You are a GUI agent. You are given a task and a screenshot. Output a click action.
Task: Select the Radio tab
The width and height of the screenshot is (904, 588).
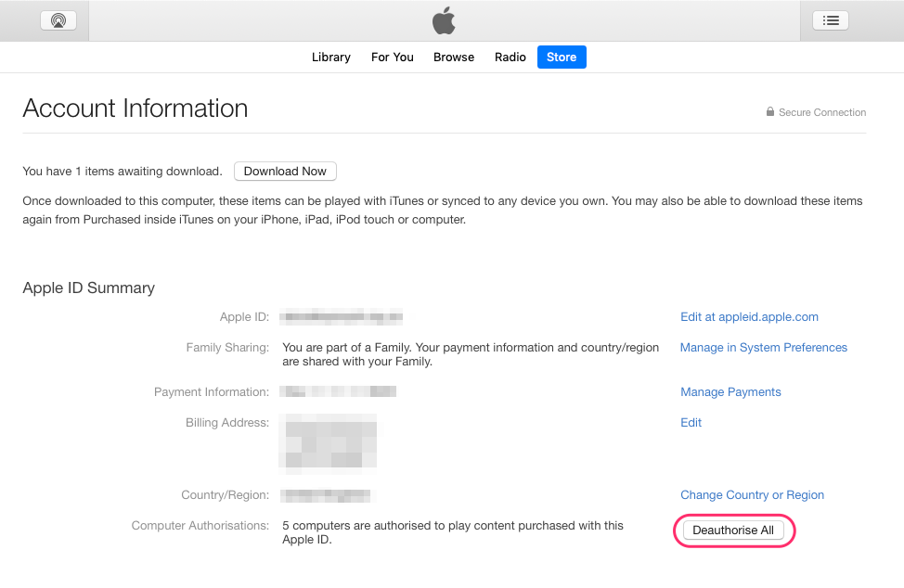[x=510, y=57]
